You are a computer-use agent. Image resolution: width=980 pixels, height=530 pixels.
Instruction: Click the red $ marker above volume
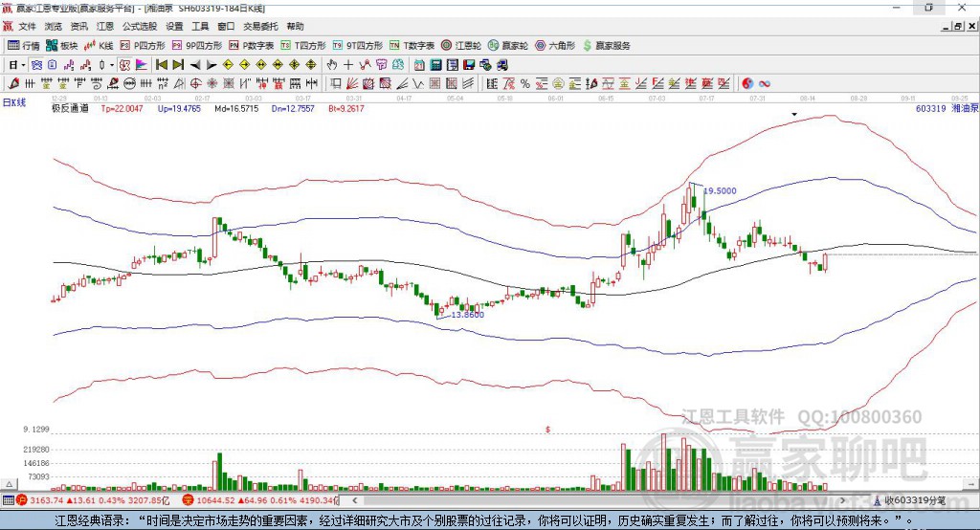(548, 430)
